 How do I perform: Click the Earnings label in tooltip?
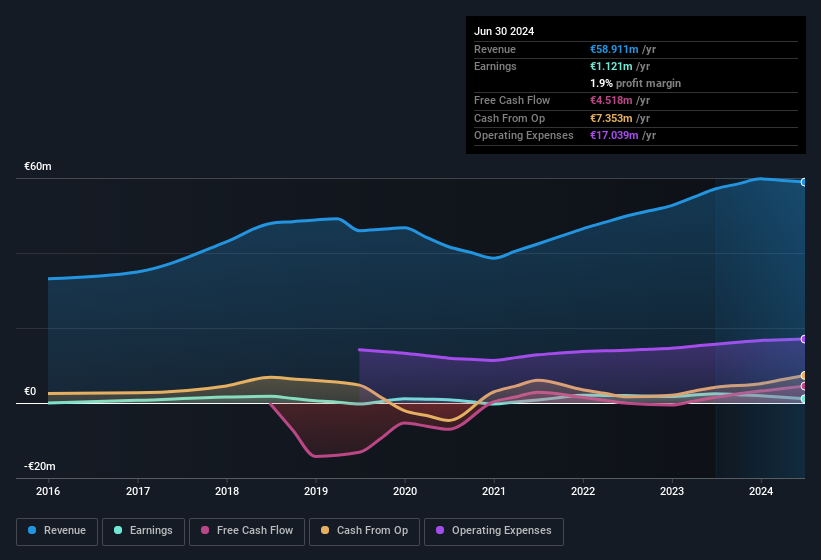[x=495, y=66]
